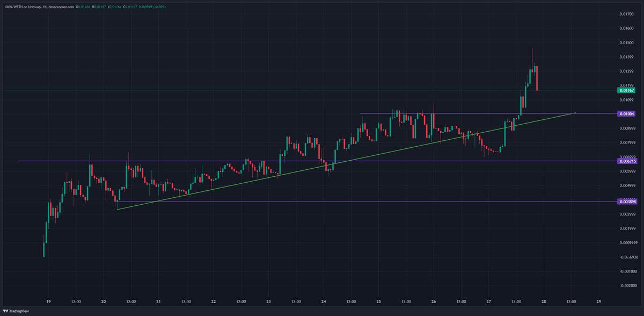Click the -0.002000 price axis label
644x316 pixels.
(627, 286)
